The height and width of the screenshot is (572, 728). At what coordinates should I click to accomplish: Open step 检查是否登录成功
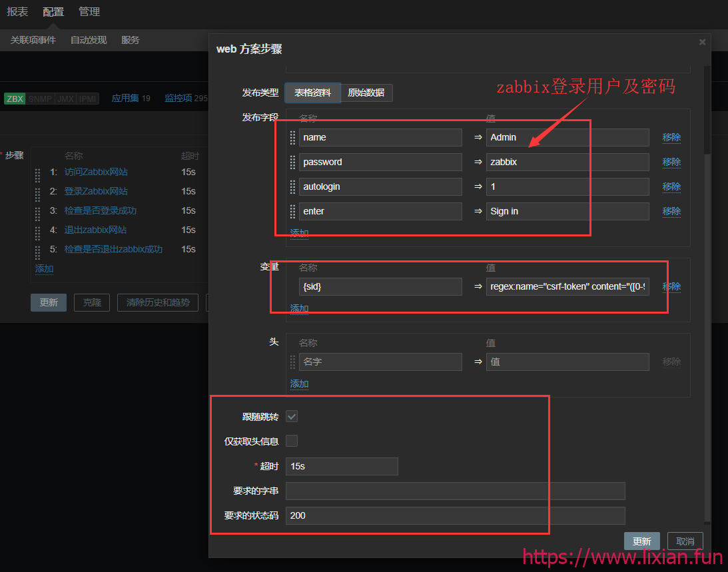tap(101, 211)
